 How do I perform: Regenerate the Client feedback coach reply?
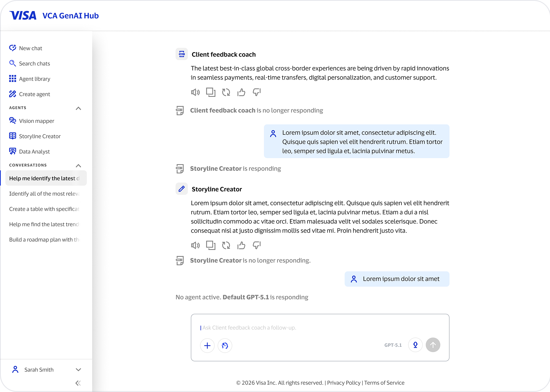226,92
